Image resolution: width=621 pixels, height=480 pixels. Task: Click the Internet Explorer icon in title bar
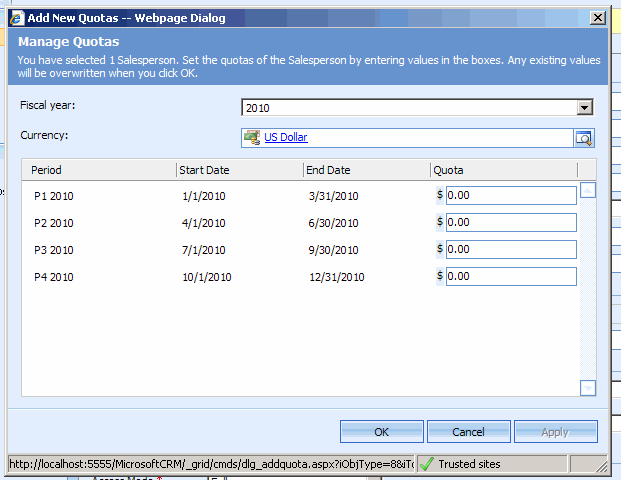tap(17, 18)
